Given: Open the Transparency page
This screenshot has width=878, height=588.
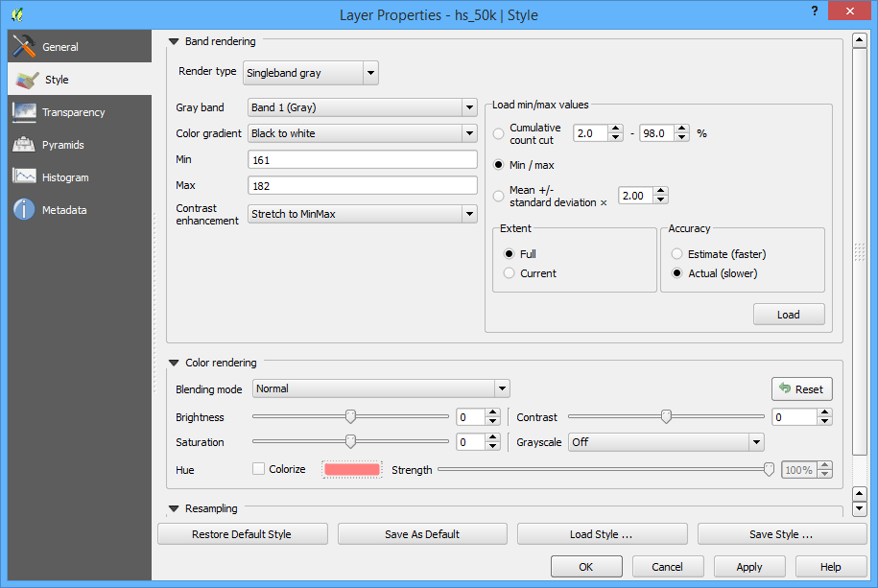Looking at the screenshot, I should pyautogui.click(x=80, y=112).
